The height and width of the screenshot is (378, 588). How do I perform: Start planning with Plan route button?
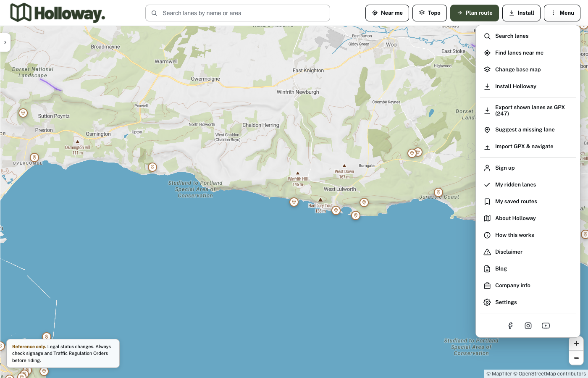475,13
